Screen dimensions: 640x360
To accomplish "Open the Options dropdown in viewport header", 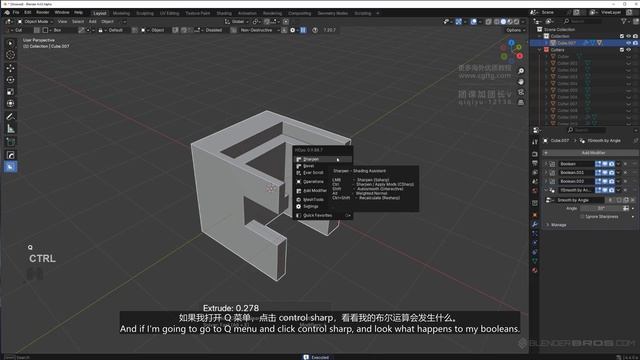I will (x=515, y=30).
